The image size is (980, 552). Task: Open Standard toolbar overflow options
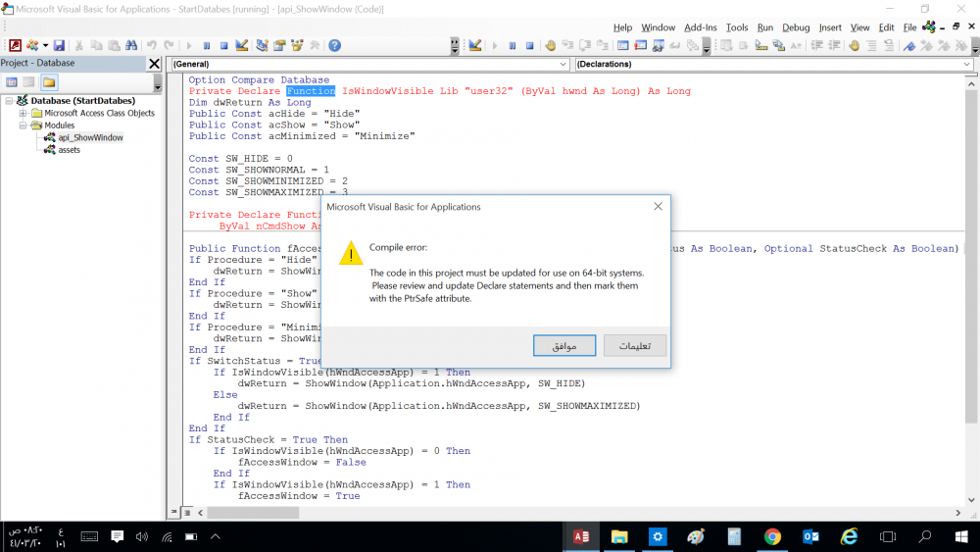tap(455, 46)
